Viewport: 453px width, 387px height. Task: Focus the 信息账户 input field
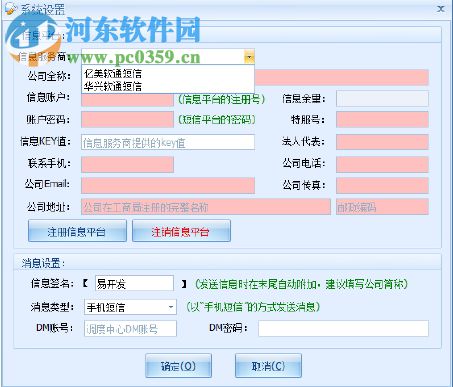[x=127, y=99]
